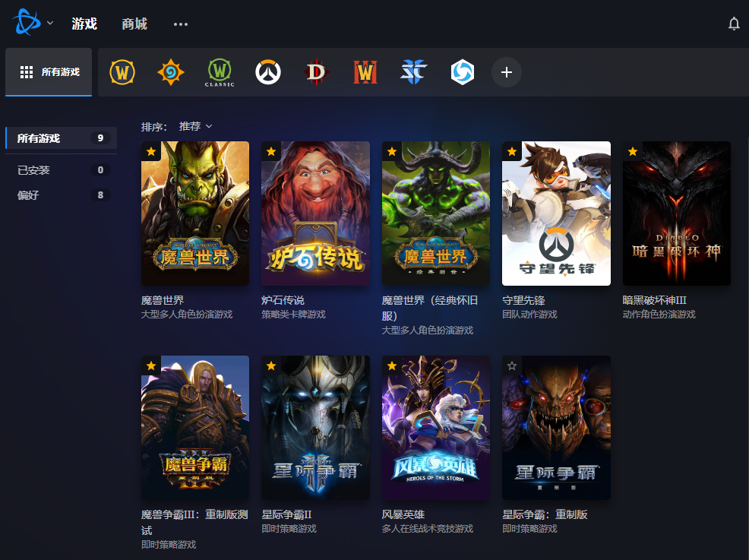
Task: Open Overwatch shortcut icon
Action: [268, 72]
